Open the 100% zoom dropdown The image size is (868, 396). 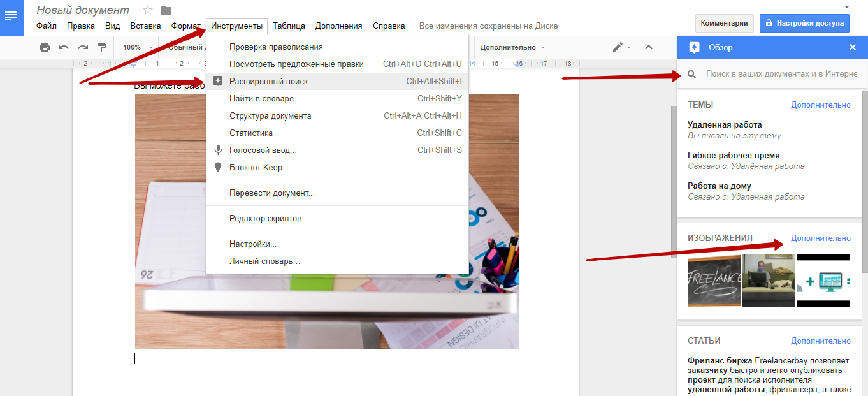138,47
